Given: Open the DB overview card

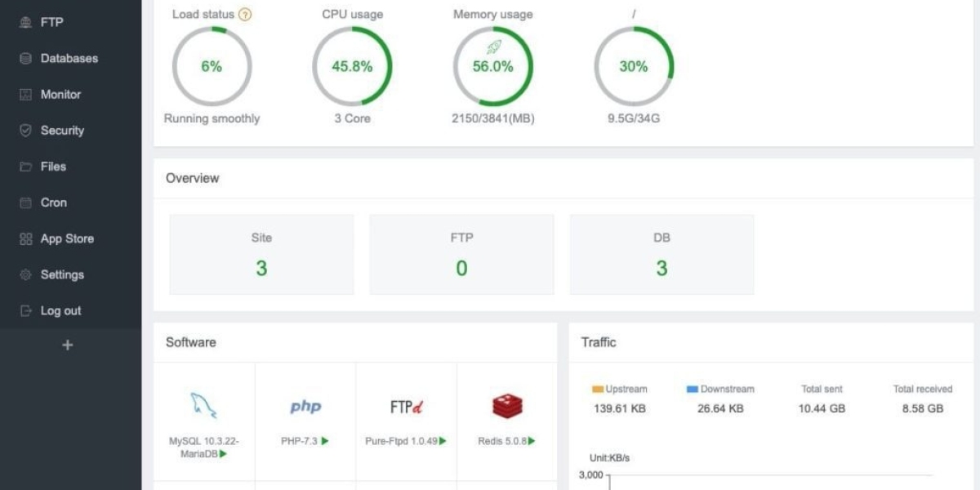Looking at the screenshot, I should (661, 254).
